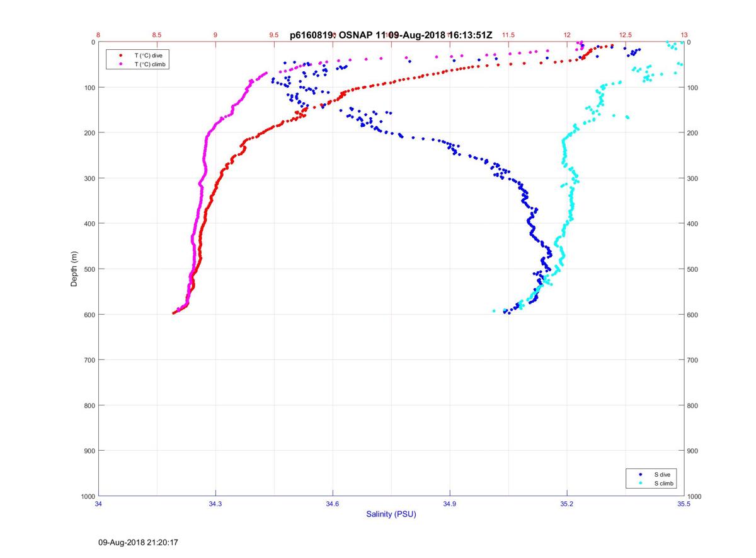Click salinity tick label '34.6'
Image resolution: width=756 pixels, height=558 pixels.
(x=333, y=504)
